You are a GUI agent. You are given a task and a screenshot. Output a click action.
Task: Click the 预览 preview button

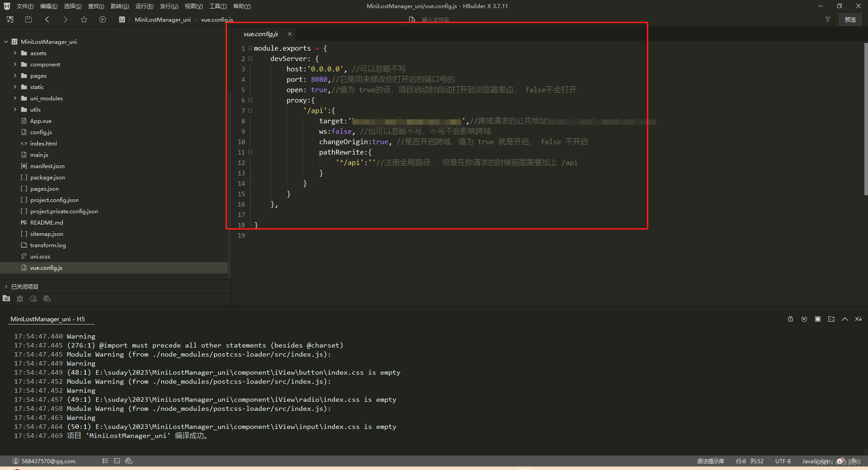pyautogui.click(x=850, y=19)
